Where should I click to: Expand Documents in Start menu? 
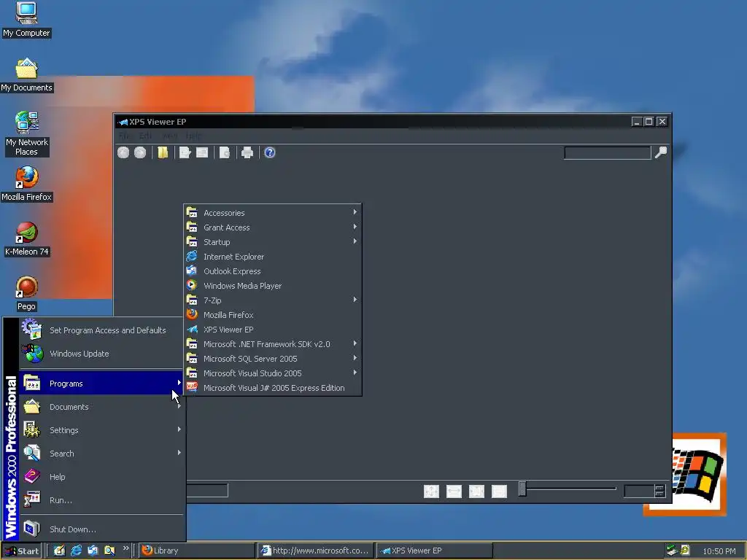(101, 407)
